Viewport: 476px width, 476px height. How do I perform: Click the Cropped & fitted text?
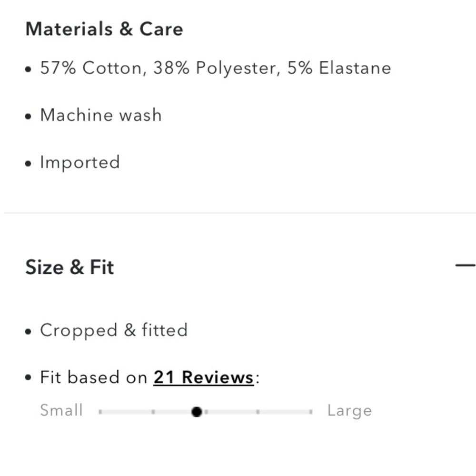(x=114, y=331)
